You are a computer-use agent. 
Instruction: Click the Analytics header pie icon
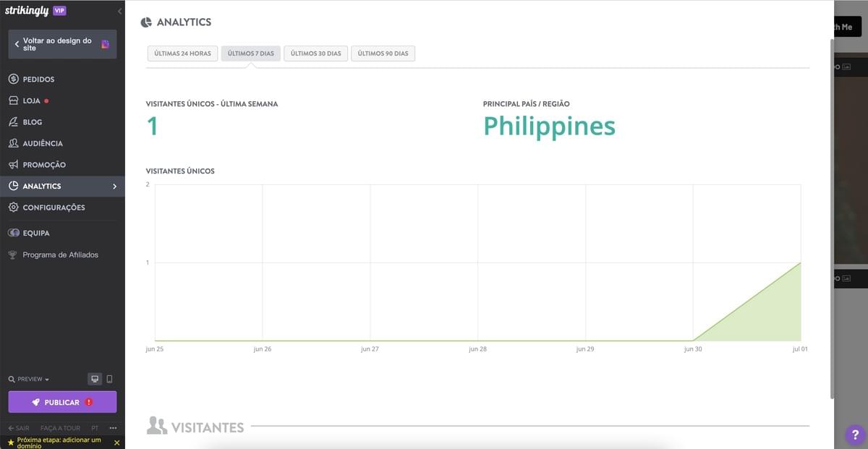(x=146, y=22)
